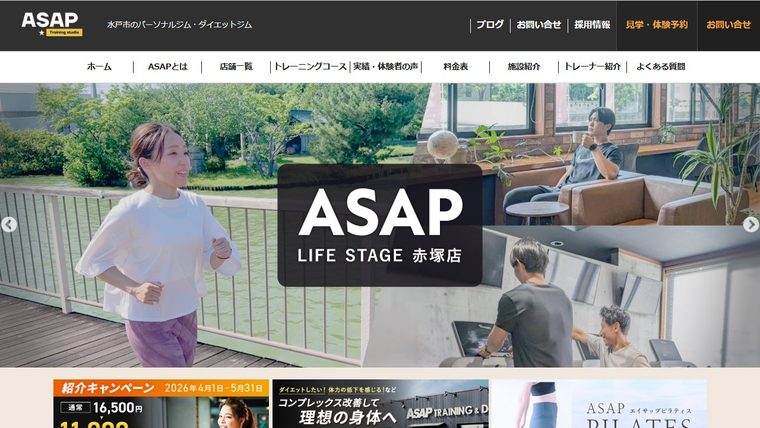Click the orange お問い合せ button
Viewport: 760px width, 428px height.
[x=728, y=25]
